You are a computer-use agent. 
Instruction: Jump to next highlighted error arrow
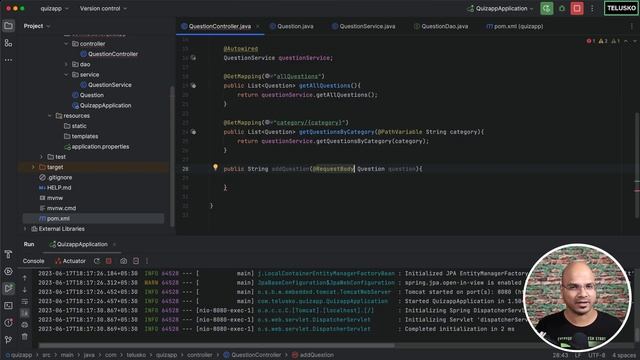(635, 41)
